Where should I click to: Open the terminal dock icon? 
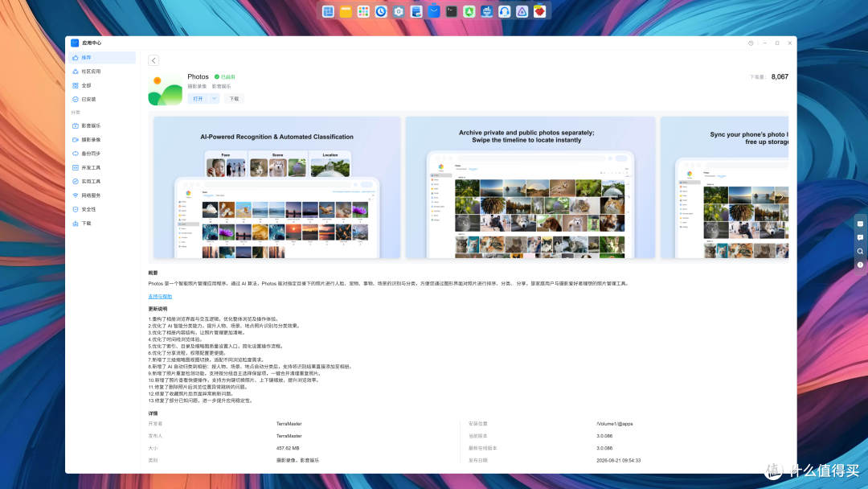click(452, 11)
